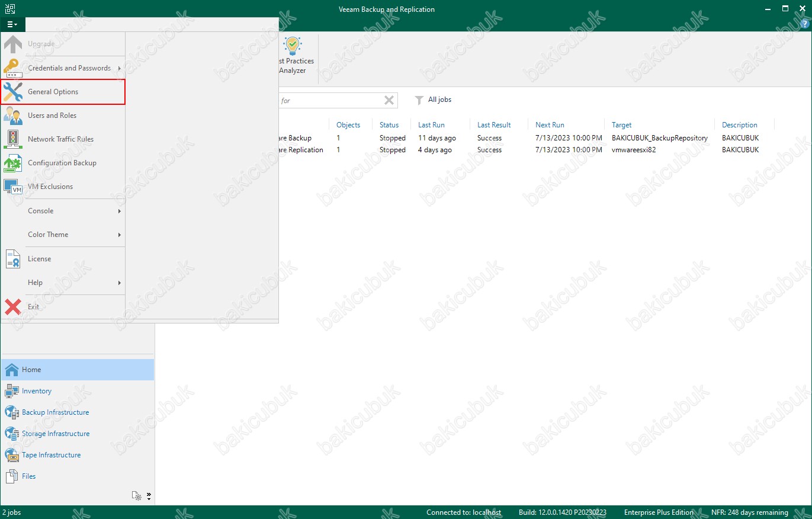Sort by Objects column header
Image resolution: width=812 pixels, height=519 pixels.
pyautogui.click(x=348, y=125)
